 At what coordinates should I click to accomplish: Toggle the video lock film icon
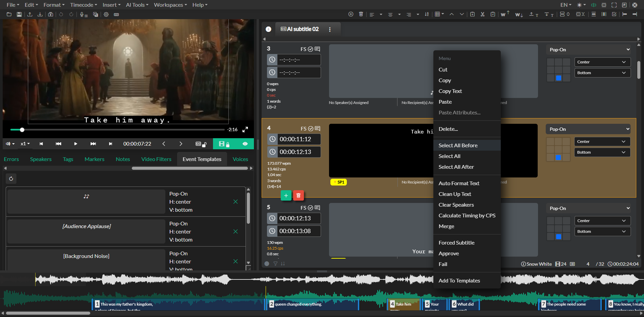(x=224, y=144)
